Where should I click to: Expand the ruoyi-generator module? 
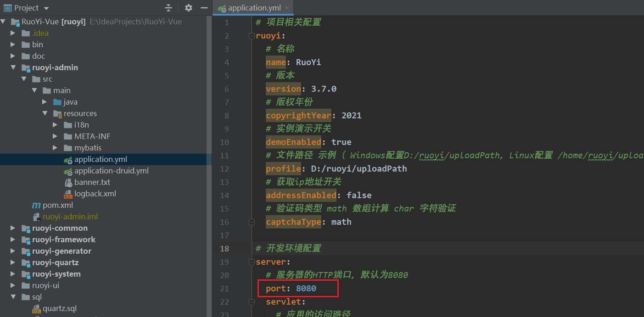click(x=13, y=251)
